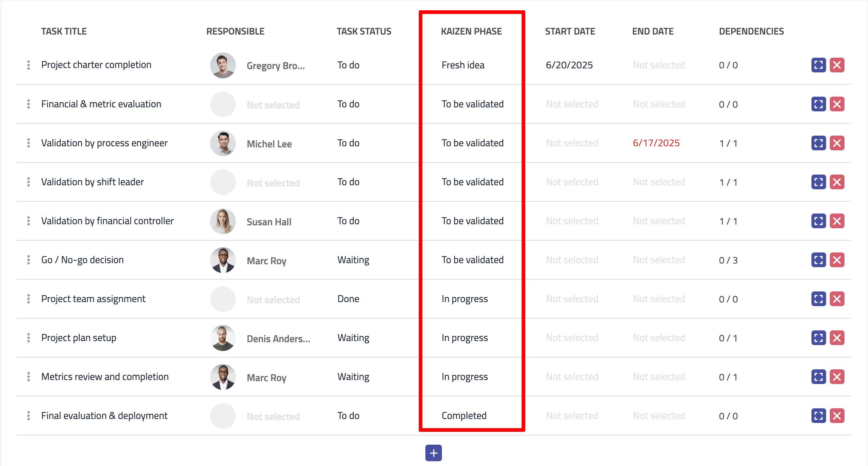Delete the Project team assignment row
The image size is (868, 466).
point(837,299)
